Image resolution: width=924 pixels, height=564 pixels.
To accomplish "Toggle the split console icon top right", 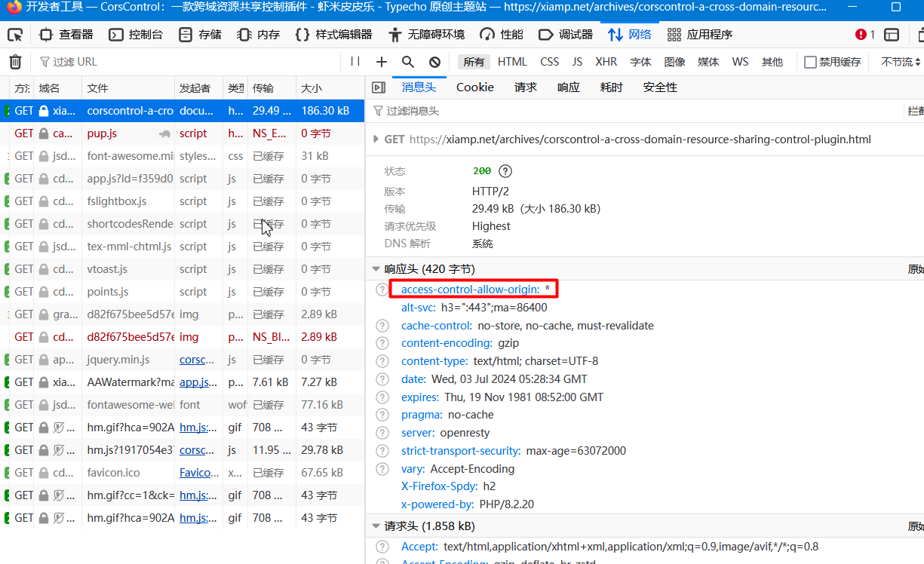I will (892, 33).
